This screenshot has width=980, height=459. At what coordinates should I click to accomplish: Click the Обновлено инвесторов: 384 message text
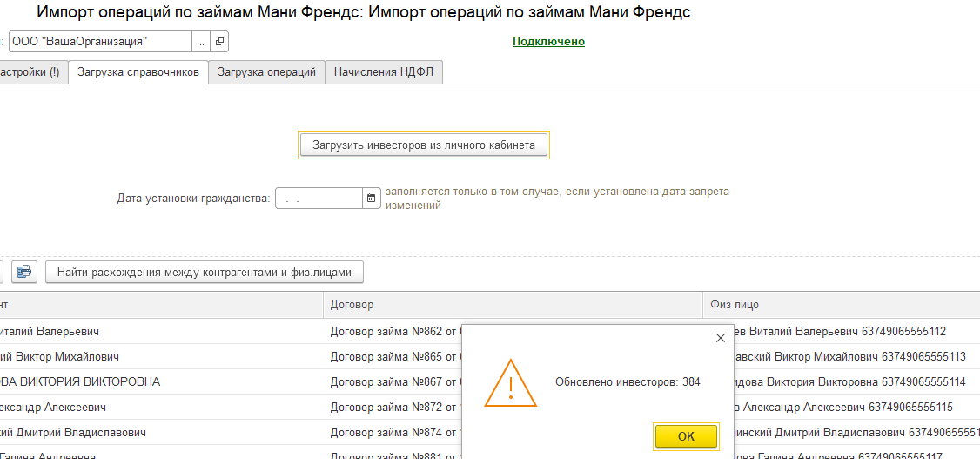(x=628, y=381)
